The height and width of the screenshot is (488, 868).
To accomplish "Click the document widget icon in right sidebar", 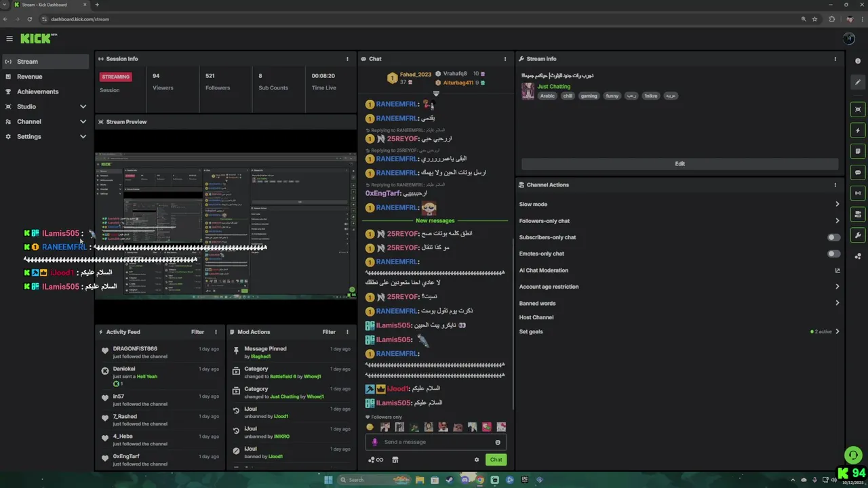I will (x=858, y=151).
